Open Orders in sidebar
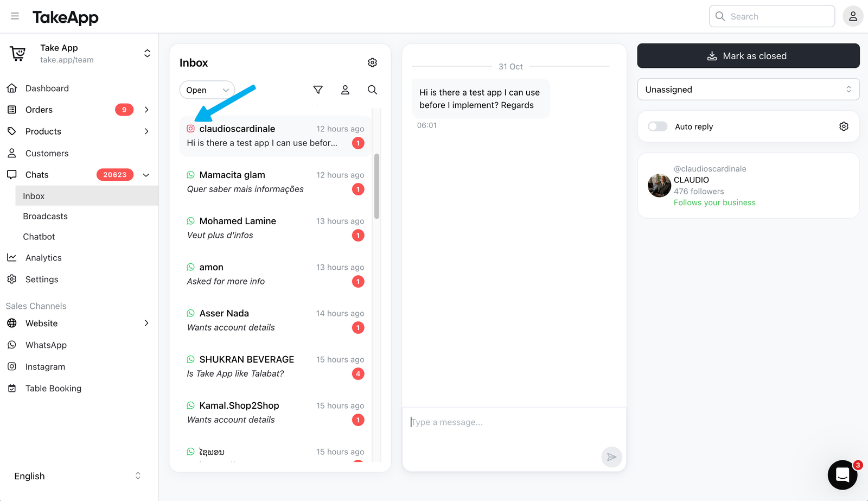The image size is (868, 501). pyautogui.click(x=39, y=110)
